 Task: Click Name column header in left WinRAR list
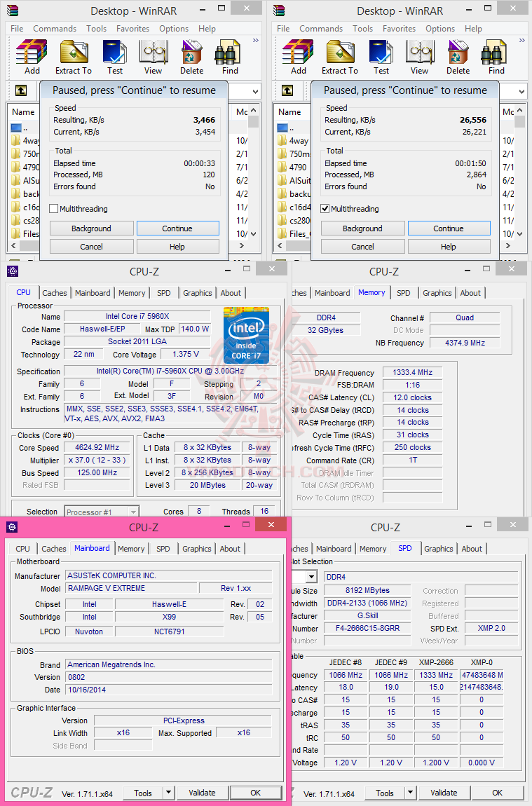click(24, 111)
